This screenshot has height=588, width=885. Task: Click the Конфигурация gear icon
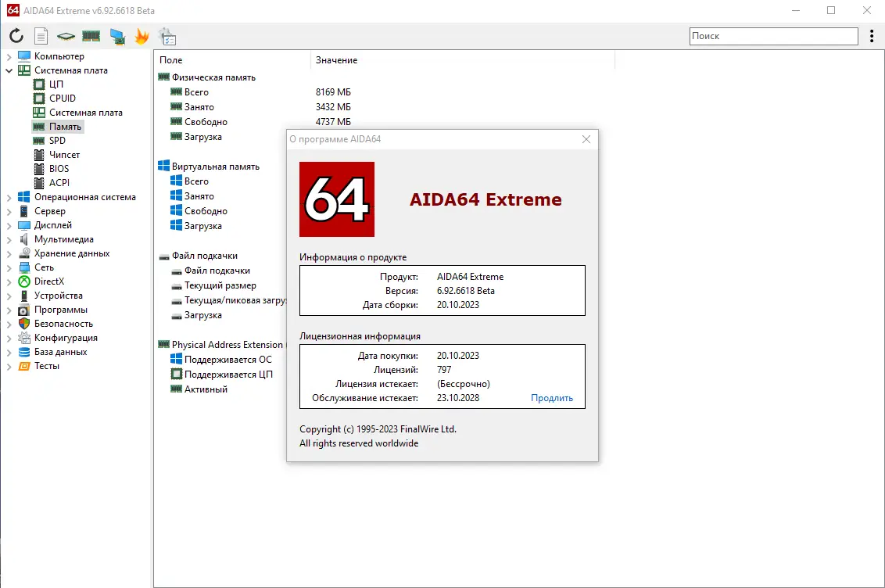click(x=24, y=338)
